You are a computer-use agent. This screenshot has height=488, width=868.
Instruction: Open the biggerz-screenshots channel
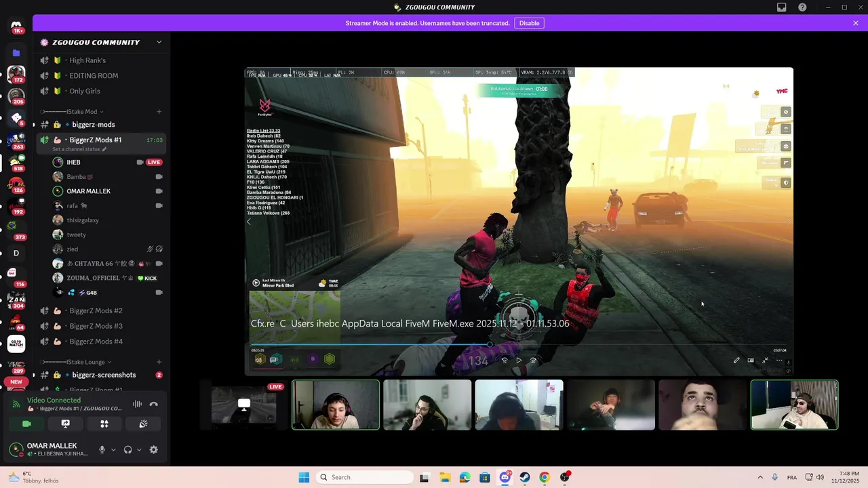click(102, 375)
